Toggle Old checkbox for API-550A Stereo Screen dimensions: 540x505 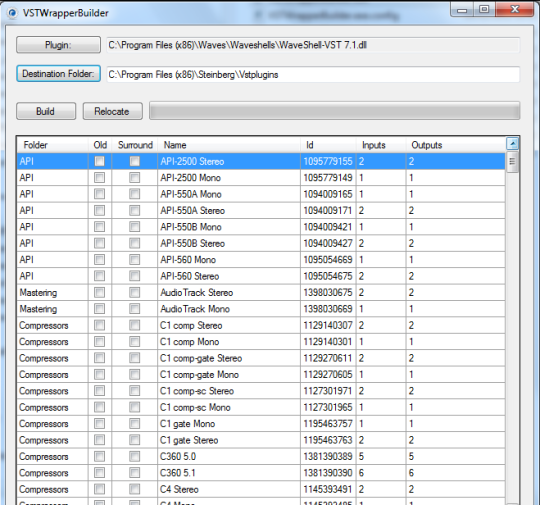100,210
